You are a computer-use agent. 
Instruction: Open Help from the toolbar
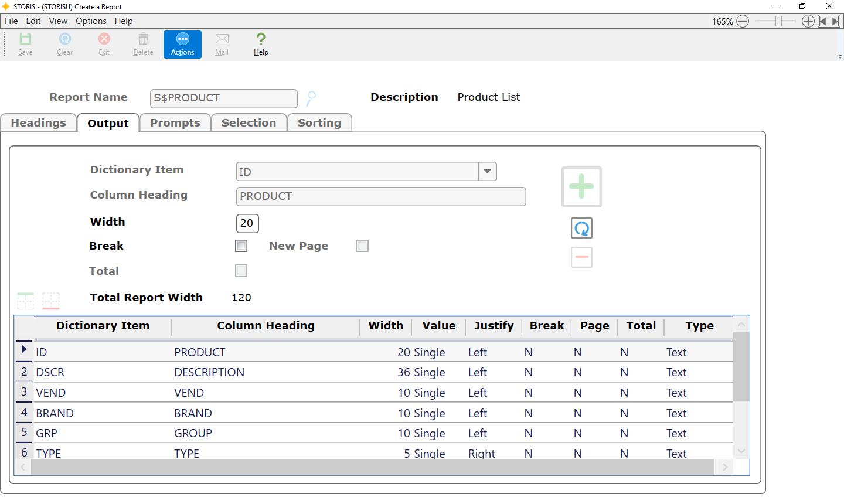click(260, 44)
